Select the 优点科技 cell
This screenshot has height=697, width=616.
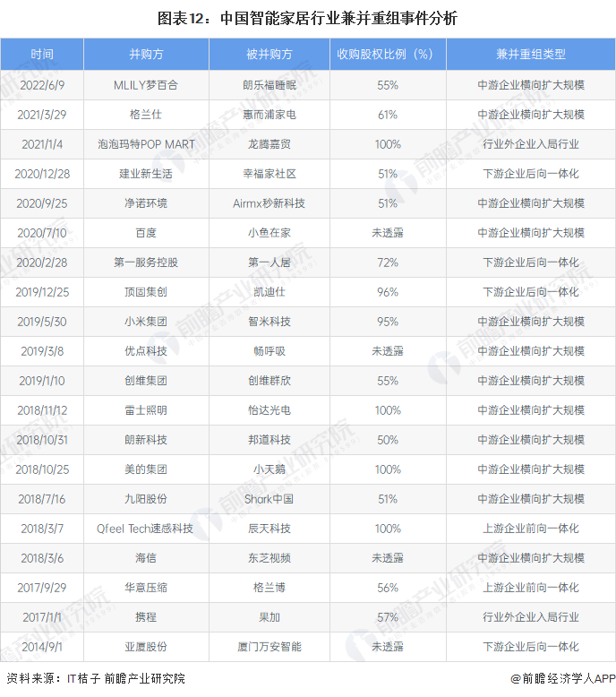click(146, 351)
